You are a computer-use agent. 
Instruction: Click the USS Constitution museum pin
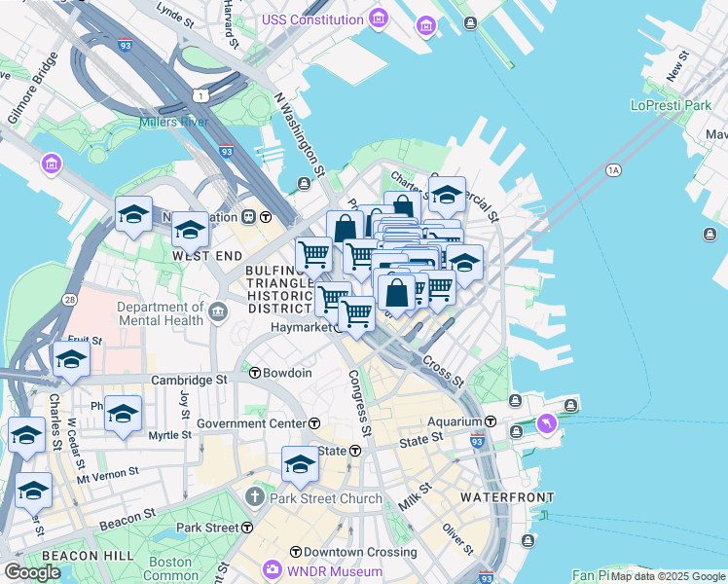coord(379,19)
